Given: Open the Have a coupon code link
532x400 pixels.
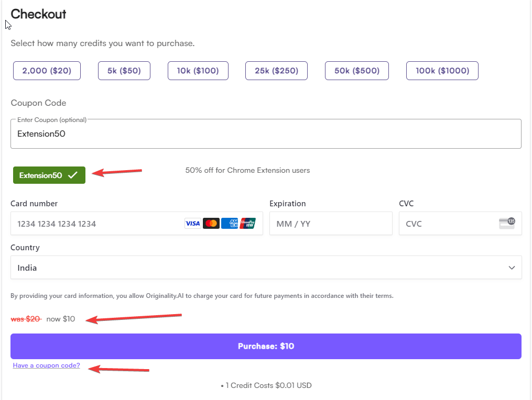Looking at the screenshot, I should [x=46, y=365].
